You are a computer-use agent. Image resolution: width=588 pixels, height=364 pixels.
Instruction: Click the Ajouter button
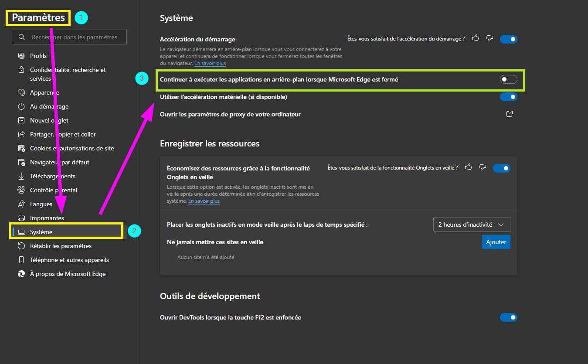(x=496, y=242)
